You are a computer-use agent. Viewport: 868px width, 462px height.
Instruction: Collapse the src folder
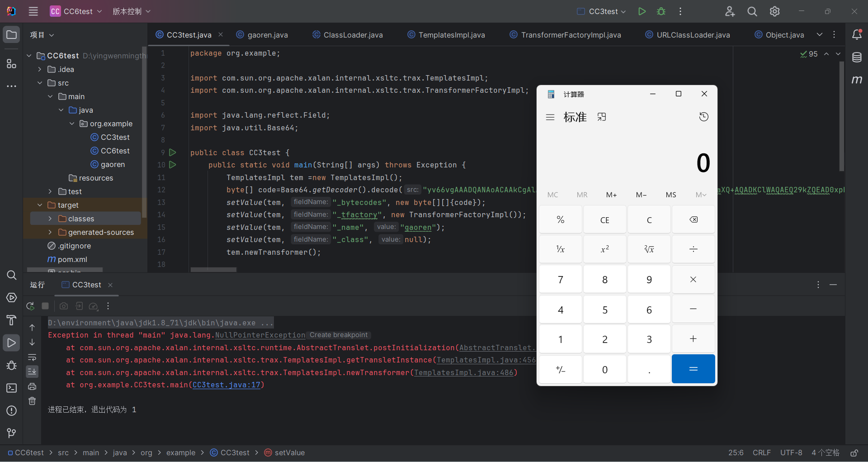[40, 83]
